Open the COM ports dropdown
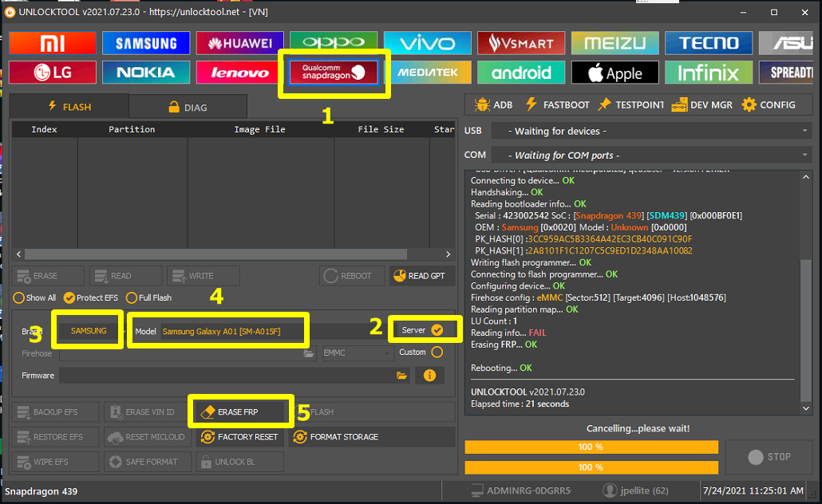The width and height of the screenshot is (822, 504). coord(651,155)
